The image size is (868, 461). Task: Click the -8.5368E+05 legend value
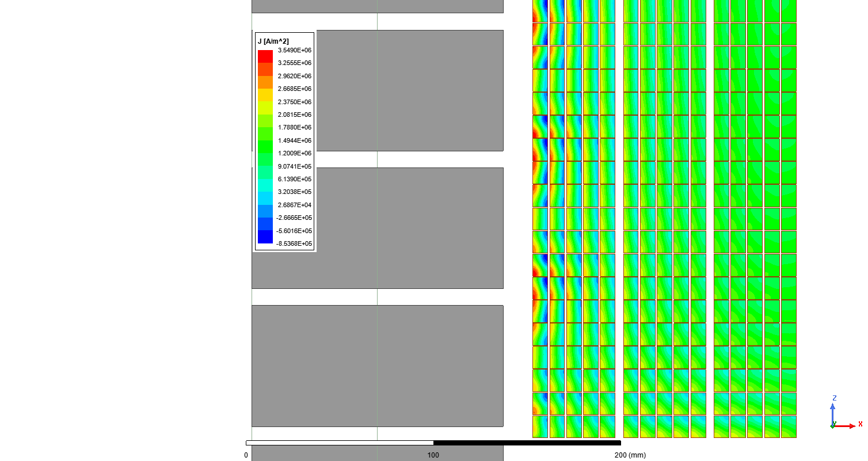point(294,243)
